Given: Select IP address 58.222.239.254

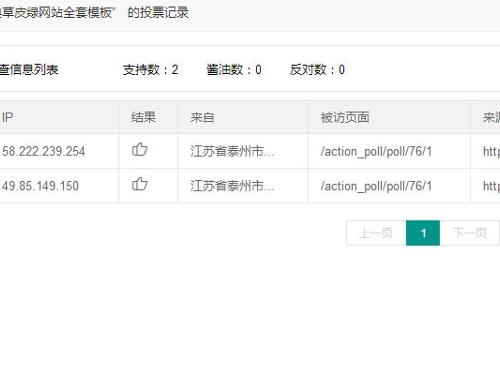Looking at the screenshot, I should [x=44, y=151].
